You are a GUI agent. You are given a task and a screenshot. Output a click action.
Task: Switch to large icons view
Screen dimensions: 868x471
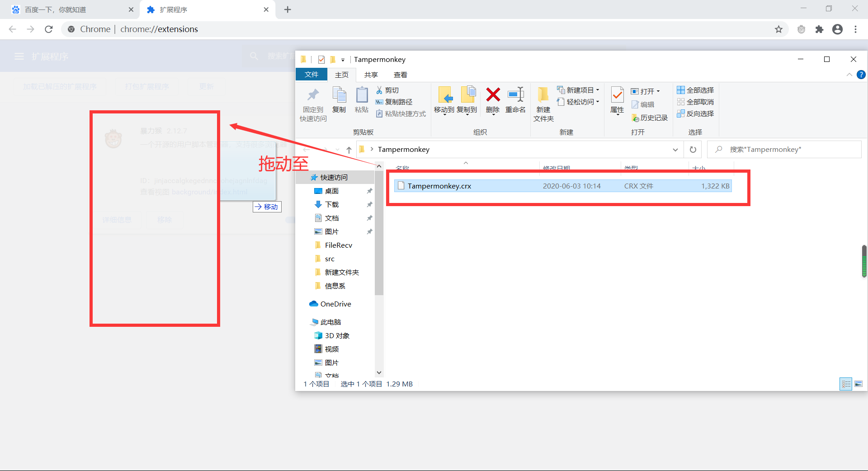click(858, 384)
